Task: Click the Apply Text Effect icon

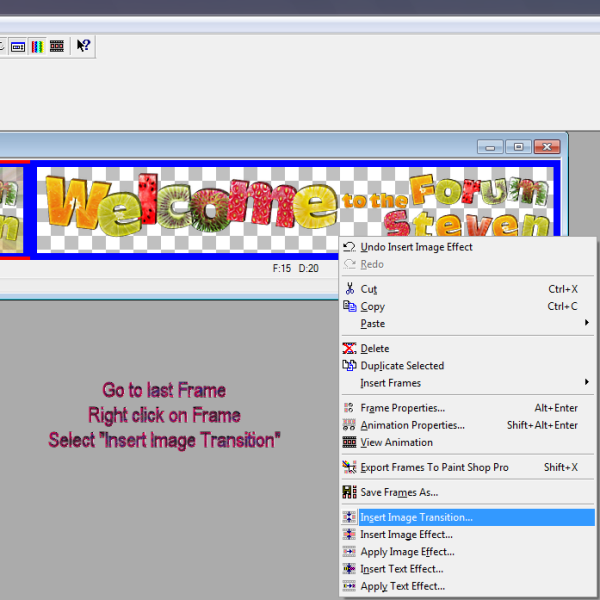Action: [x=349, y=586]
